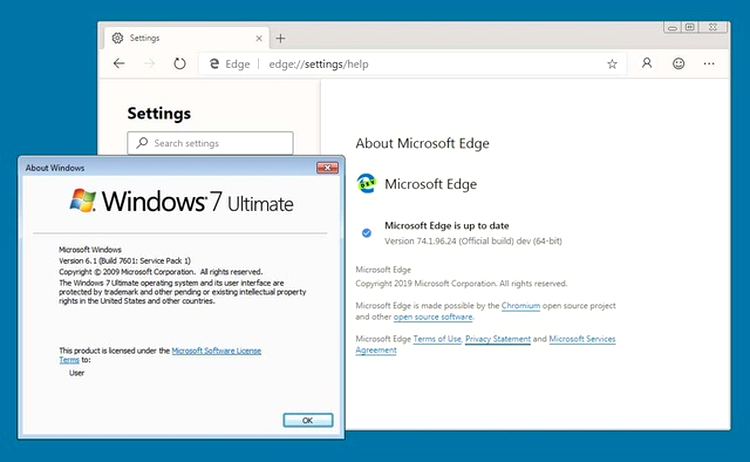Screen dimensions: 750x462
Task: Click OK in About Windows dialog
Action: tap(308, 420)
